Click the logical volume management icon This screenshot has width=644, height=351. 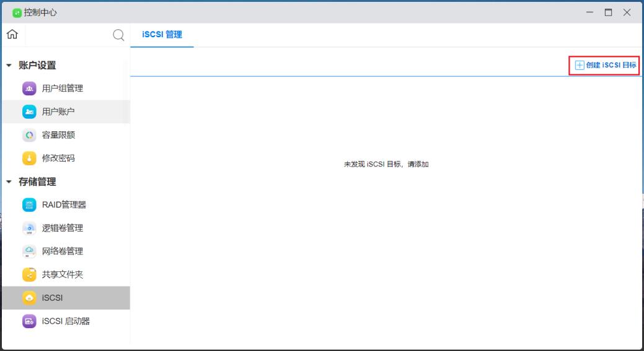[x=30, y=228]
